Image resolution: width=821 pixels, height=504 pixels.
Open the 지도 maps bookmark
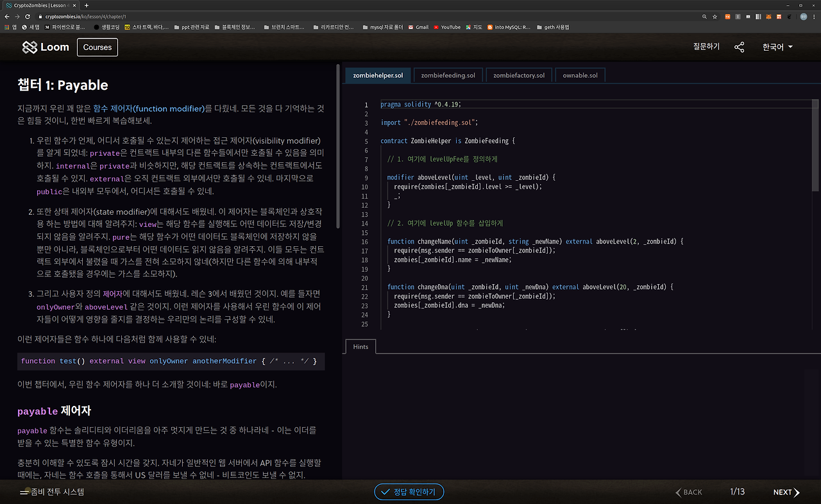point(474,28)
